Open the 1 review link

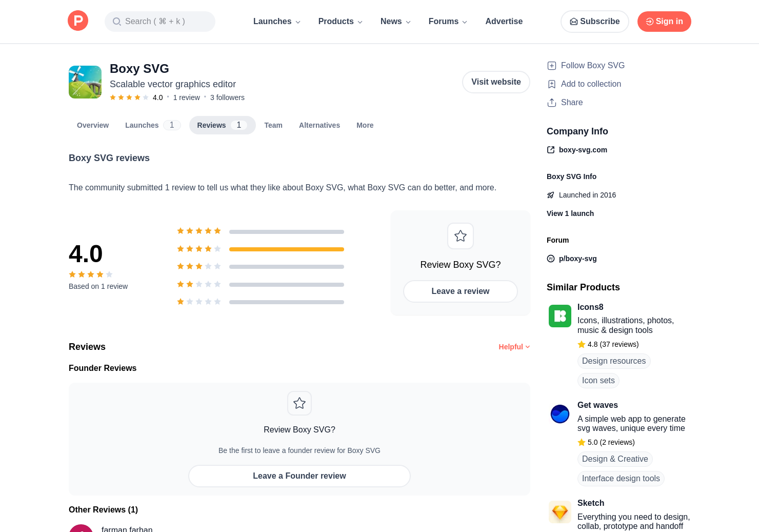[x=187, y=97]
